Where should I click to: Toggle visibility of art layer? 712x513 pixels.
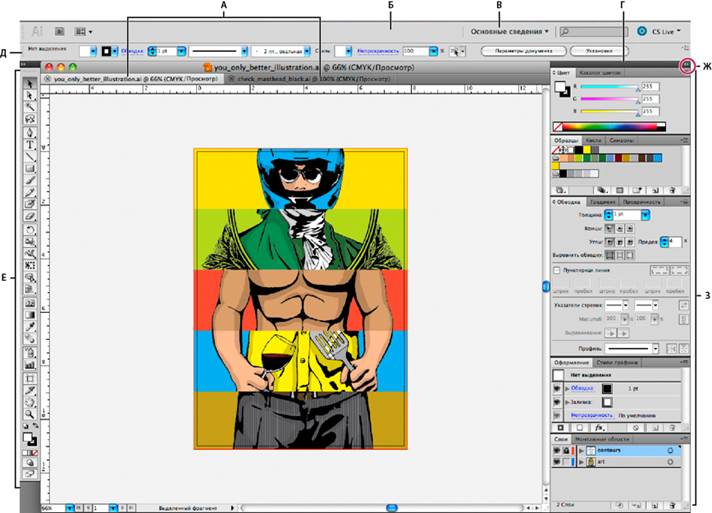pyautogui.click(x=557, y=462)
